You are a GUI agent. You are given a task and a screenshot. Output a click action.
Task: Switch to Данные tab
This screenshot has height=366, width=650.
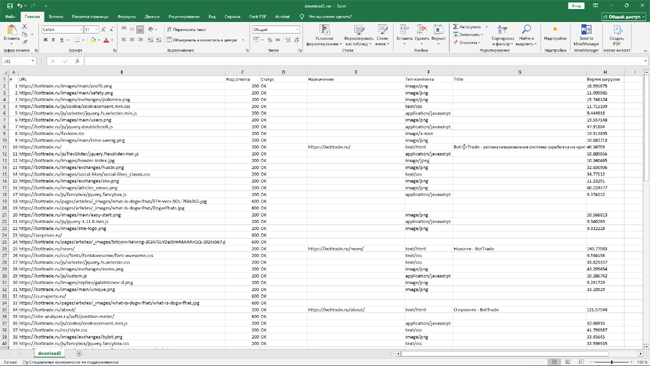[x=152, y=17]
